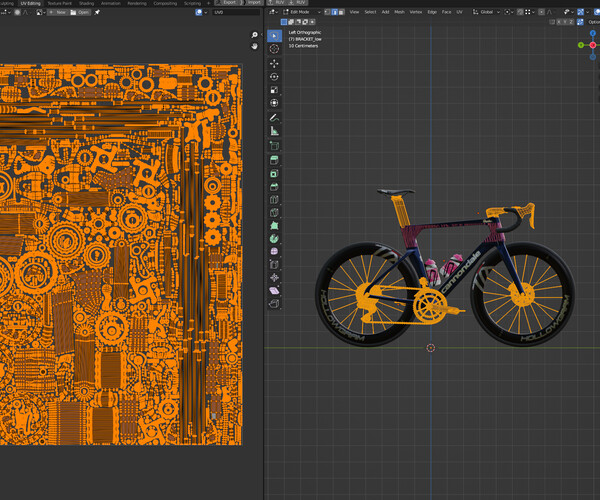600x500 pixels.
Task: Select the Shrink/Fatten tool
Action: pyautogui.click(x=274, y=277)
